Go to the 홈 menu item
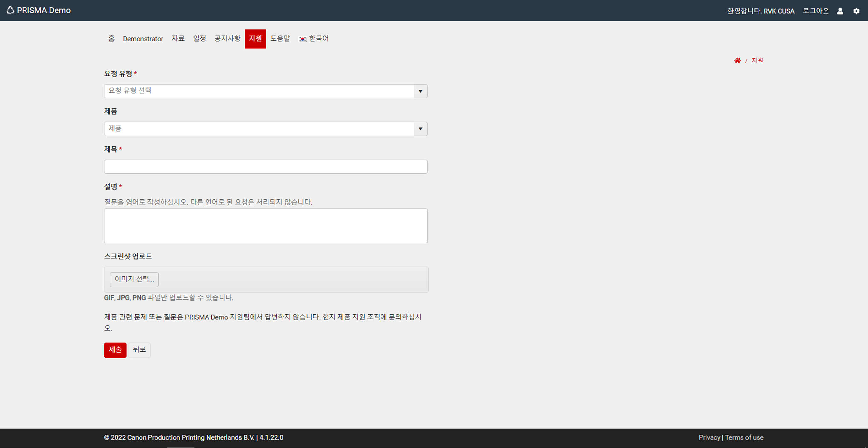The image size is (868, 448). pyautogui.click(x=111, y=39)
